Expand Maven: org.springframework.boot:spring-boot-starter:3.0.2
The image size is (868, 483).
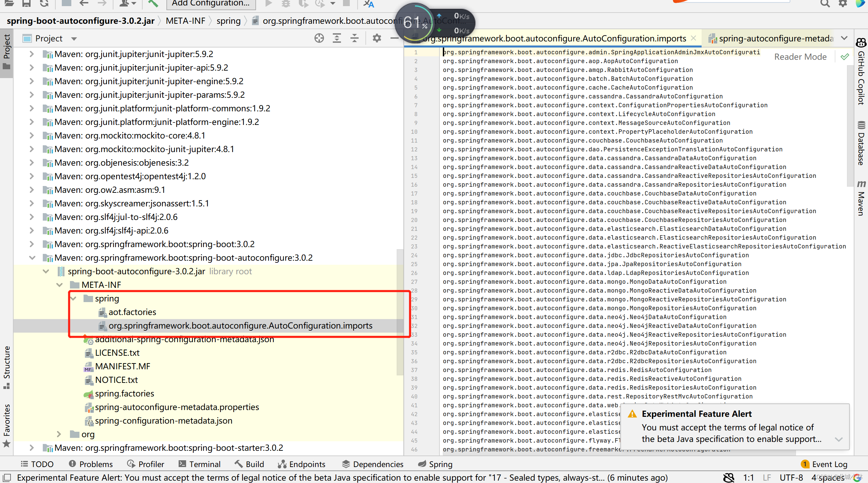pos(32,448)
